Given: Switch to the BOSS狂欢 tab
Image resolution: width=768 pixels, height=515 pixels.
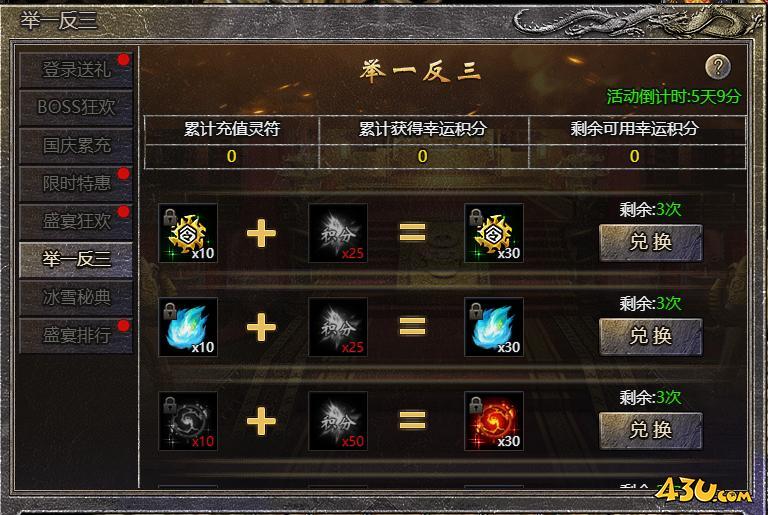Looking at the screenshot, I should coord(76,107).
